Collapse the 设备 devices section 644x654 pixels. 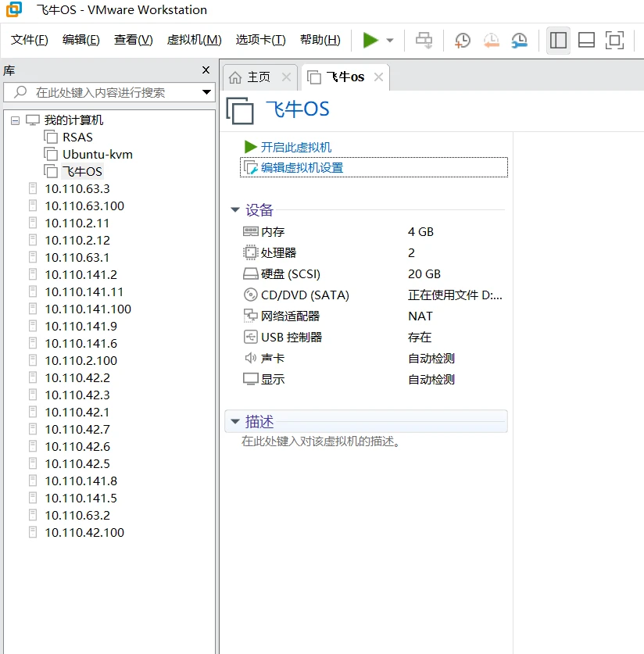coord(235,210)
